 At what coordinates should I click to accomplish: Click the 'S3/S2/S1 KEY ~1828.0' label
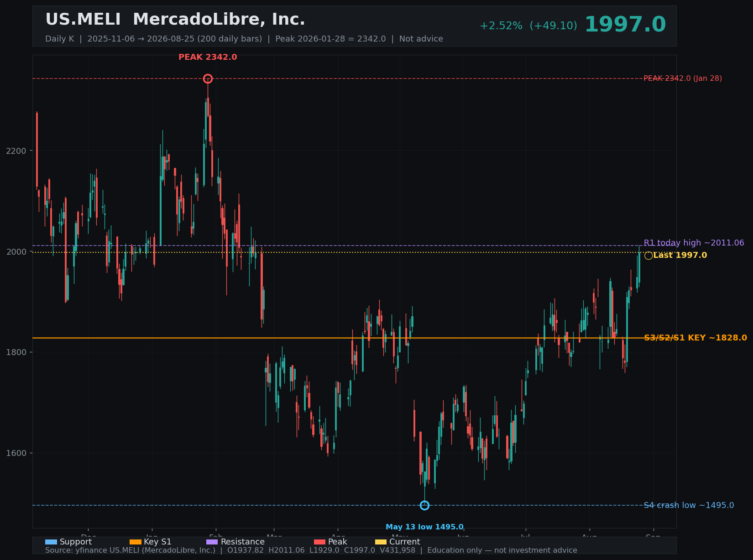[x=695, y=338]
